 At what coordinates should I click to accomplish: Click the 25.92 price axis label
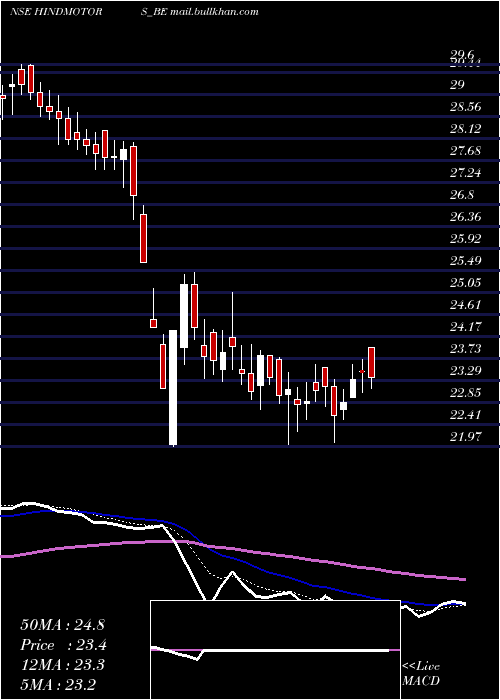466,239
